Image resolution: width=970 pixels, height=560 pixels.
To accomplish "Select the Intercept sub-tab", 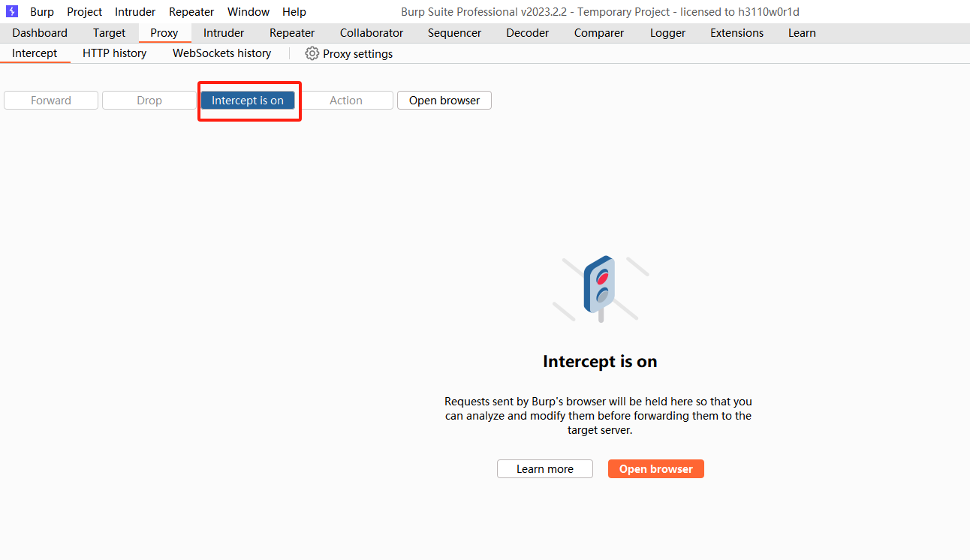I will click(x=35, y=53).
